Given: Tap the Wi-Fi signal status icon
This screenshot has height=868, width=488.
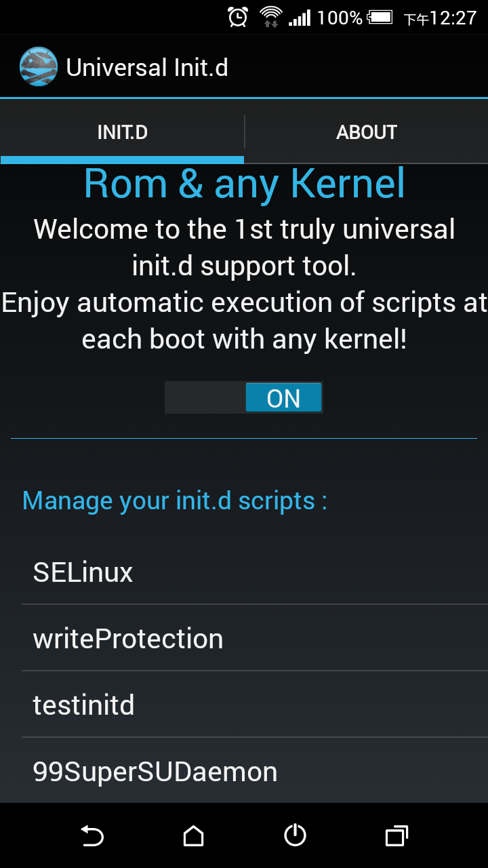Looking at the screenshot, I should 271,17.
